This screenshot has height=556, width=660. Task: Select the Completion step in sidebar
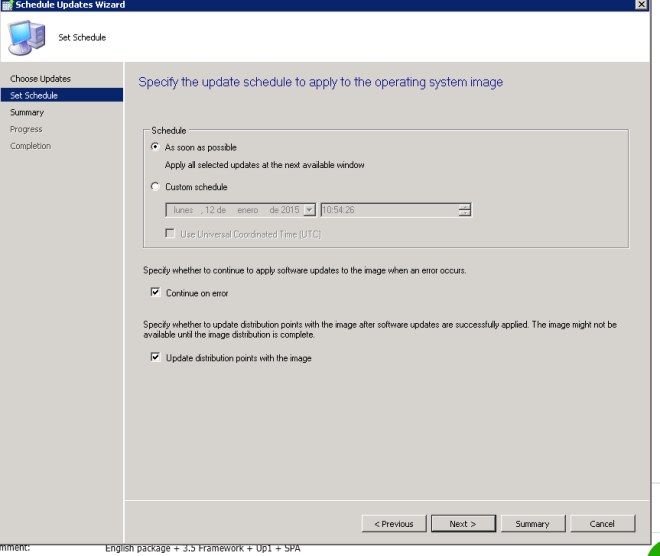[x=30, y=146]
